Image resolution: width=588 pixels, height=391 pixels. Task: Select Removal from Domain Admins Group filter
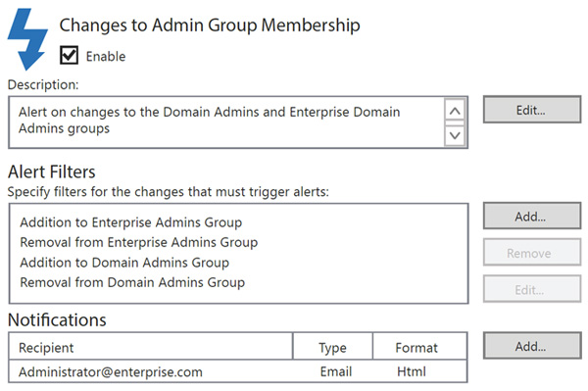[132, 282]
